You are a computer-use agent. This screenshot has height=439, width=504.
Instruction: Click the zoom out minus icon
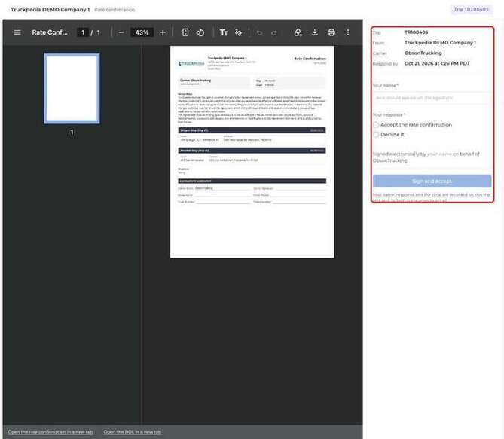121,32
